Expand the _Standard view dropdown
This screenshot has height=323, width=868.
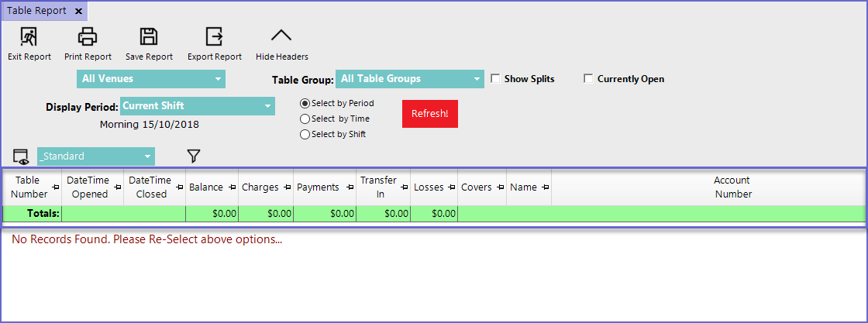tap(95, 156)
